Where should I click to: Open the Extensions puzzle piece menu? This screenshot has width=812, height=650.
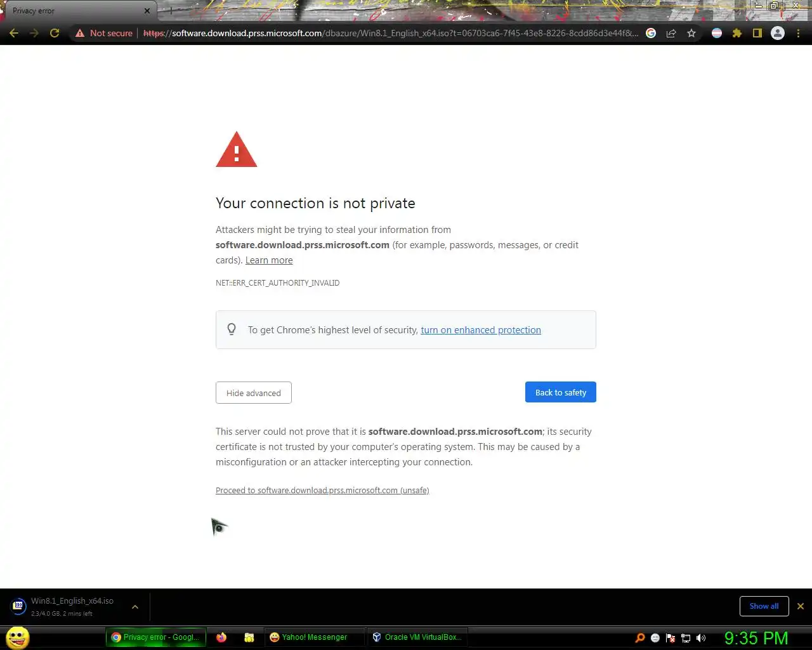737,33
